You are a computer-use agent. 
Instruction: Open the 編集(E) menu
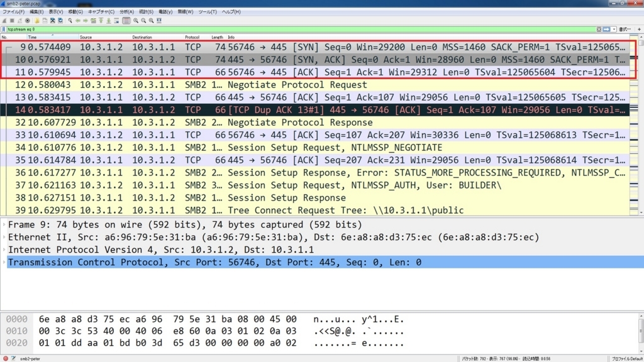pyautogui.click(x=36, y=12)
